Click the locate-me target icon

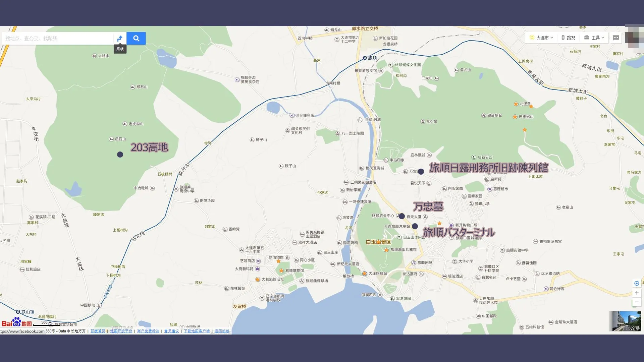click(x=637, y=283)
